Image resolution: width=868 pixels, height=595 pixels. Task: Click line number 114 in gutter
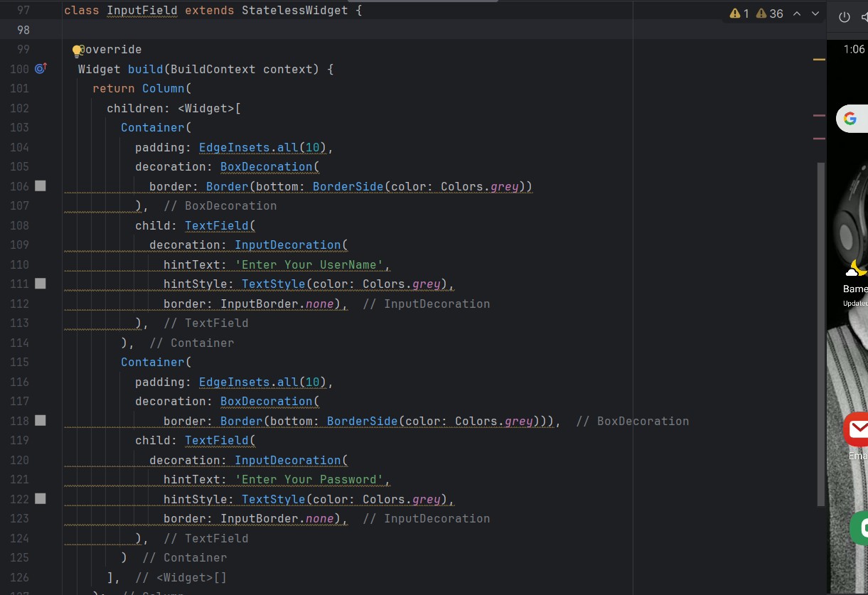(x=20, y=343)
